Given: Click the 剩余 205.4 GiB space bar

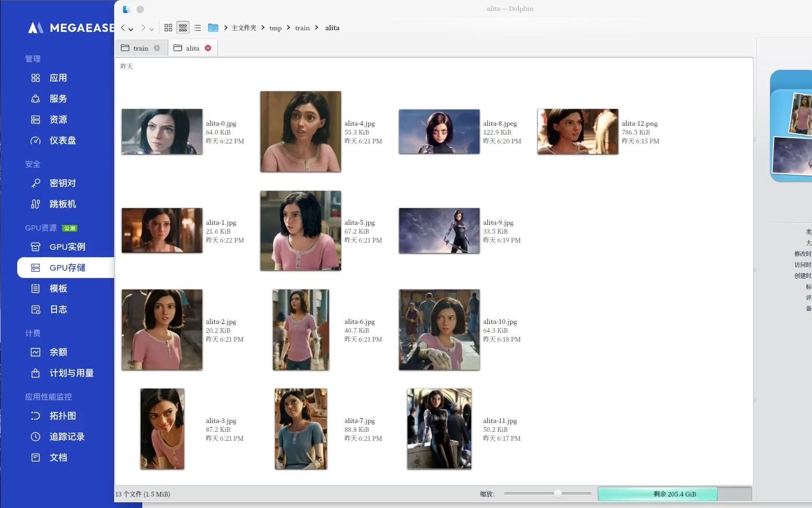Looking at the screenshot, I should (x=675, y=494).
